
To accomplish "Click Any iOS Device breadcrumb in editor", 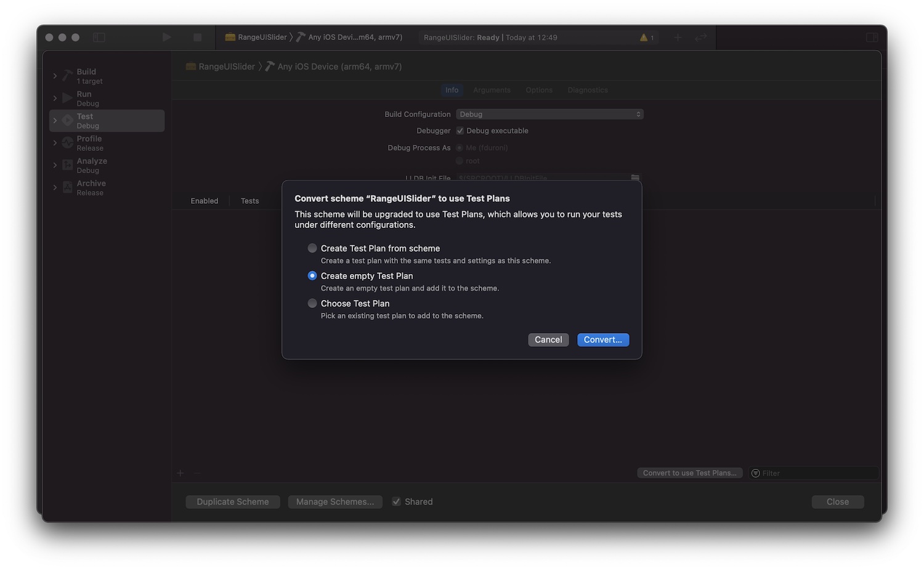I will coord(333,67).
